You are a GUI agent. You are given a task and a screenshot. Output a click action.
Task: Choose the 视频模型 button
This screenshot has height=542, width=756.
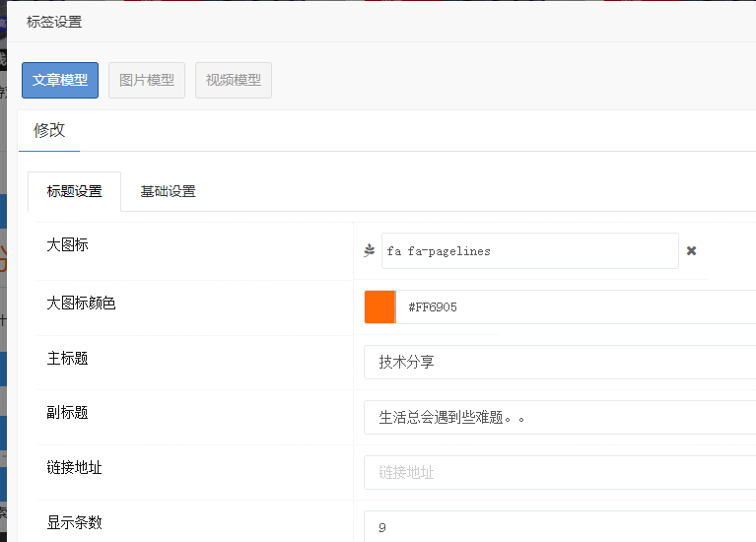[x=234, y=81]
